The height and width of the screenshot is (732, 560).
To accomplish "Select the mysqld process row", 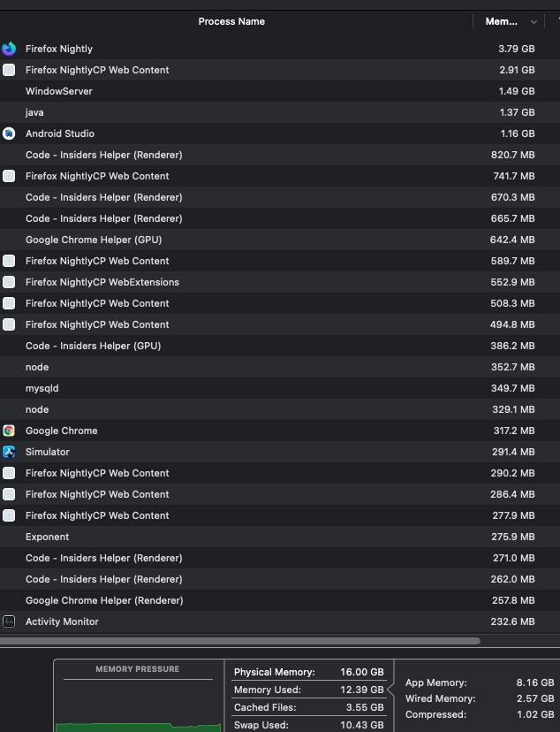I will (x=280, y=388).
